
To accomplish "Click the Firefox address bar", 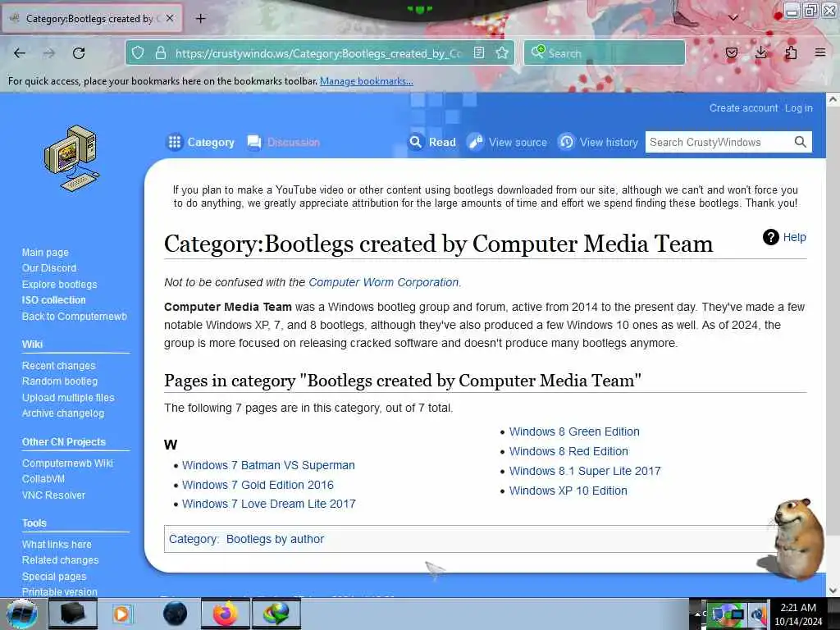I will click(321, 53).
